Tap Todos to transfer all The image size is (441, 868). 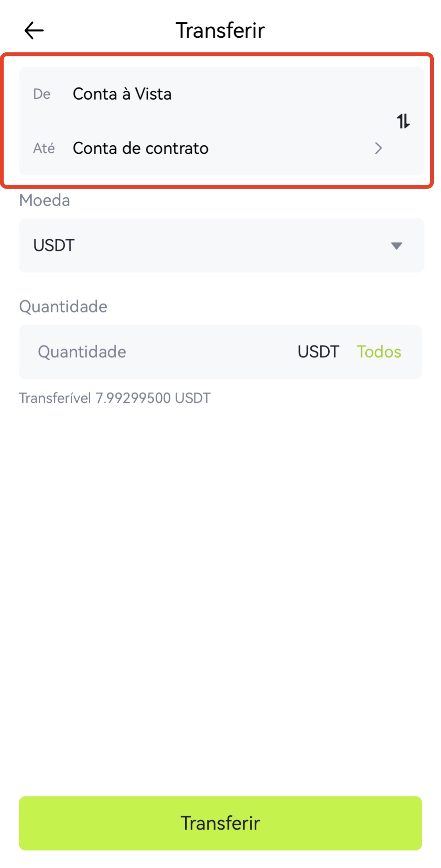(379, 352)
